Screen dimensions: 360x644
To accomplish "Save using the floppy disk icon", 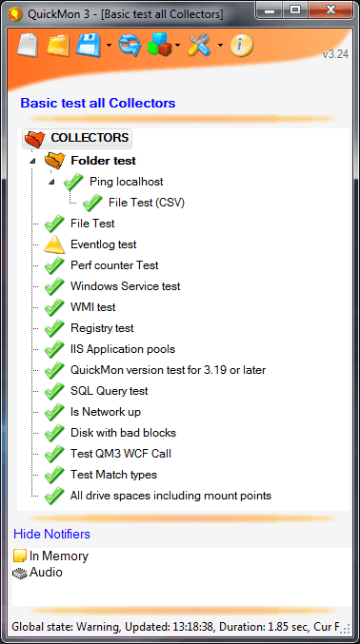I will 90,45.
